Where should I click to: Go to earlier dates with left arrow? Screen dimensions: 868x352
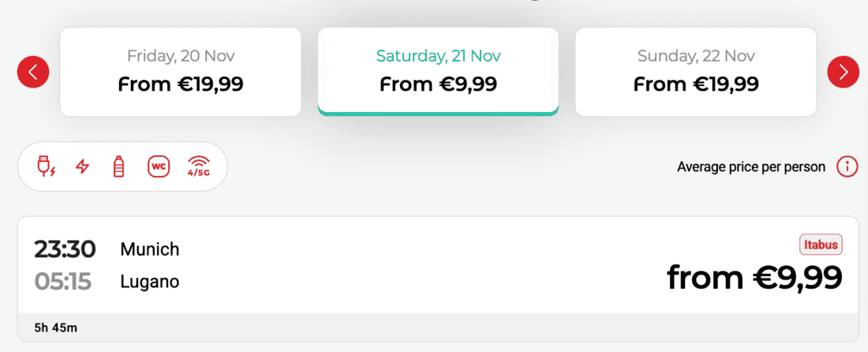coord(33,72)
